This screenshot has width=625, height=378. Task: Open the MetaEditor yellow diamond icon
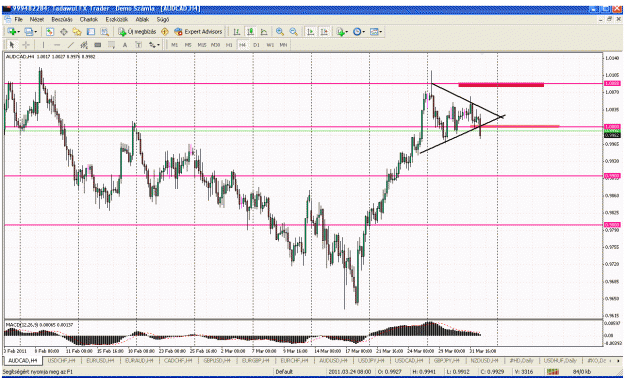165,32
